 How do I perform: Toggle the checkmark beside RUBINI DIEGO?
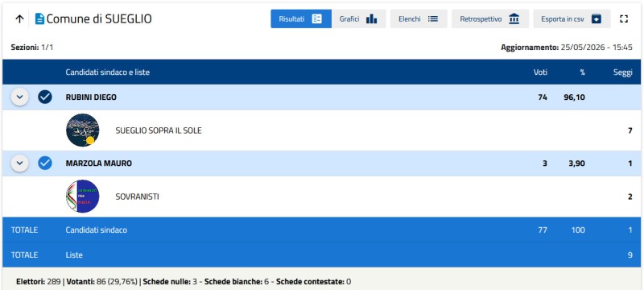45,97
